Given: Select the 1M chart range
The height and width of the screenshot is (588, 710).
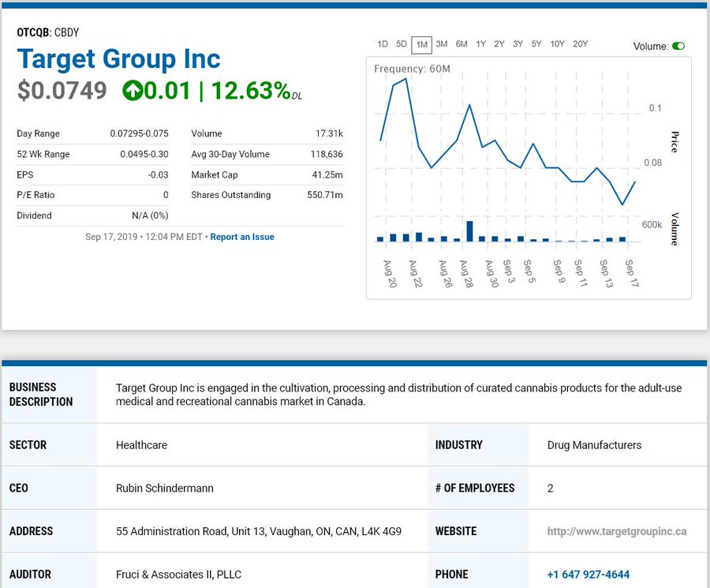Looking at the screenshot, I should pyautogui.click(x=421, y=45).
